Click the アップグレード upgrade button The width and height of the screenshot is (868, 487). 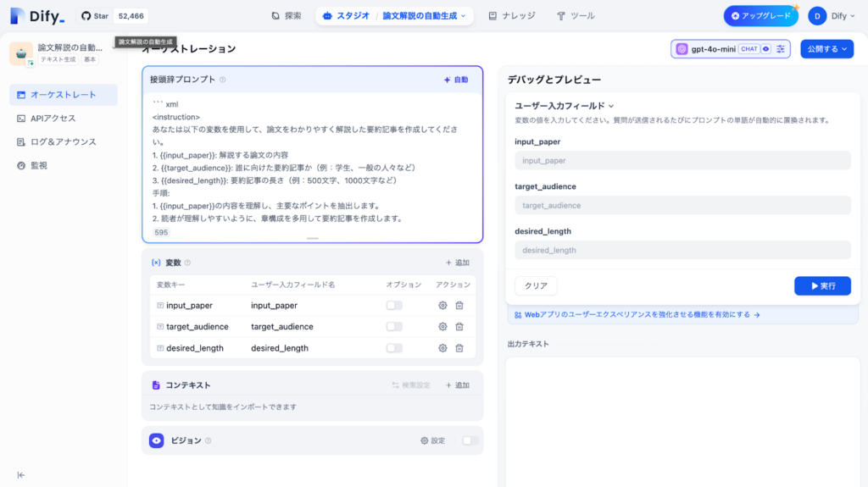point(760,16)
